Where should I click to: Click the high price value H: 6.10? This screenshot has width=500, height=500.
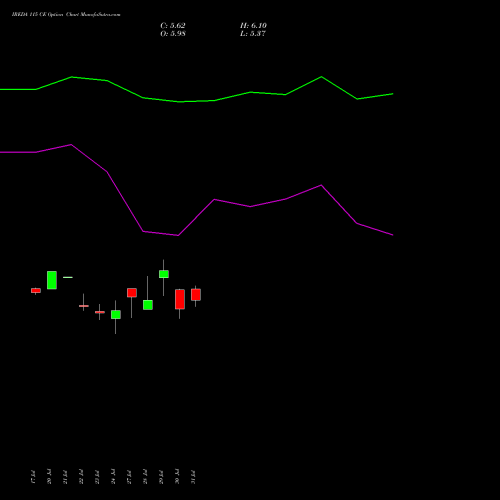[253, 26]
